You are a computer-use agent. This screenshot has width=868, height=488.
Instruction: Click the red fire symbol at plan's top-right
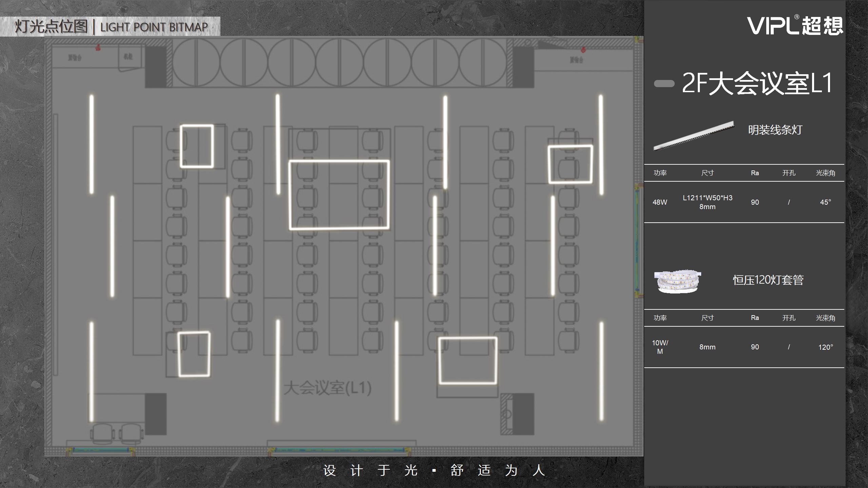click(583, 49)
